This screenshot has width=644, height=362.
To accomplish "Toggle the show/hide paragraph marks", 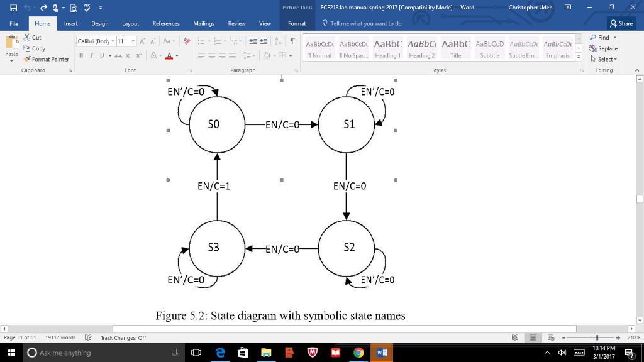I will click(x=293, y=40).
